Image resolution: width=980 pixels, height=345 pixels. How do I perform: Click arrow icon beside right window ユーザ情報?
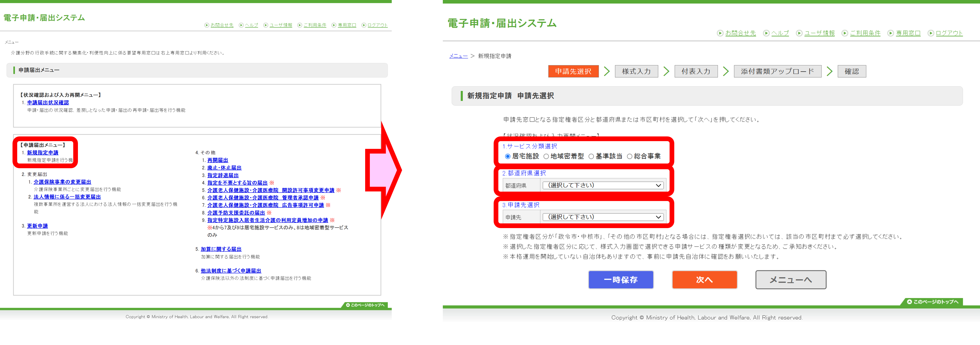(799, 33)
